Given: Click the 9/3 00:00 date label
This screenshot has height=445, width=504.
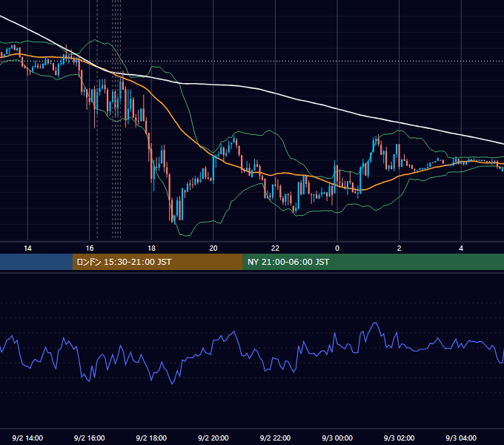Looking at the screenshot, I should pyautogui.click(x=337, y=438).
